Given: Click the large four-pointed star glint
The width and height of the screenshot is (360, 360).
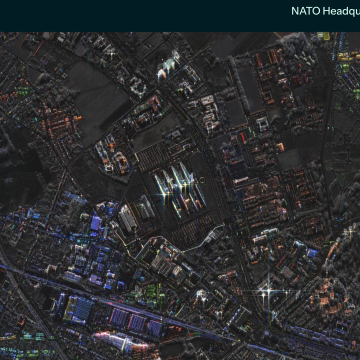Looking at the screenshot, I should tap(268, 291).
